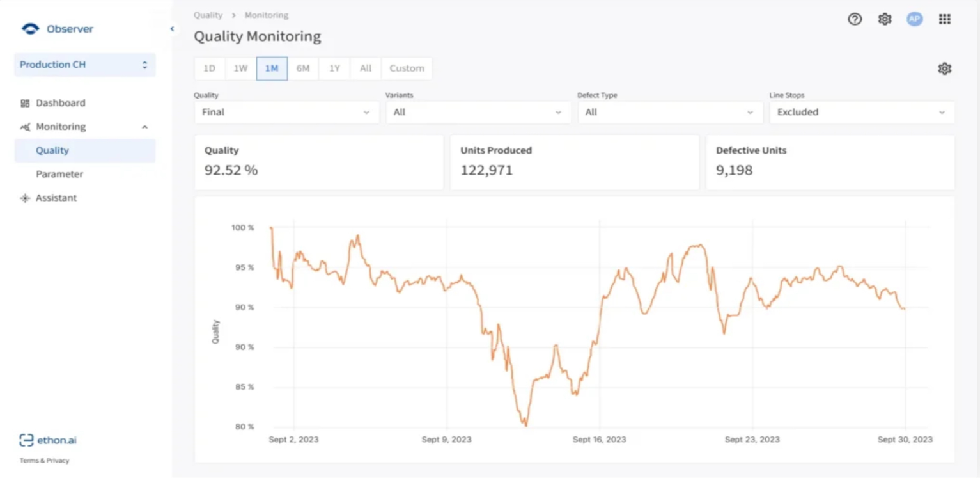980x478 pixels.
Task: Open Dashboard in the sidebar
Action: pos(60,103)
